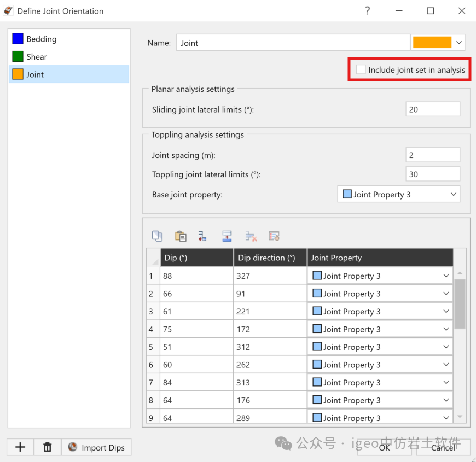Click the Import Dips button
The height and width of the screenshot is (462, 476).
coord(96,447)
